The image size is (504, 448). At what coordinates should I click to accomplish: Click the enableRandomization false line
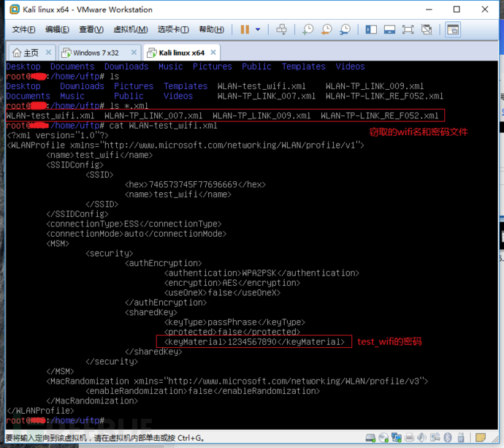[x=202, y=391]
